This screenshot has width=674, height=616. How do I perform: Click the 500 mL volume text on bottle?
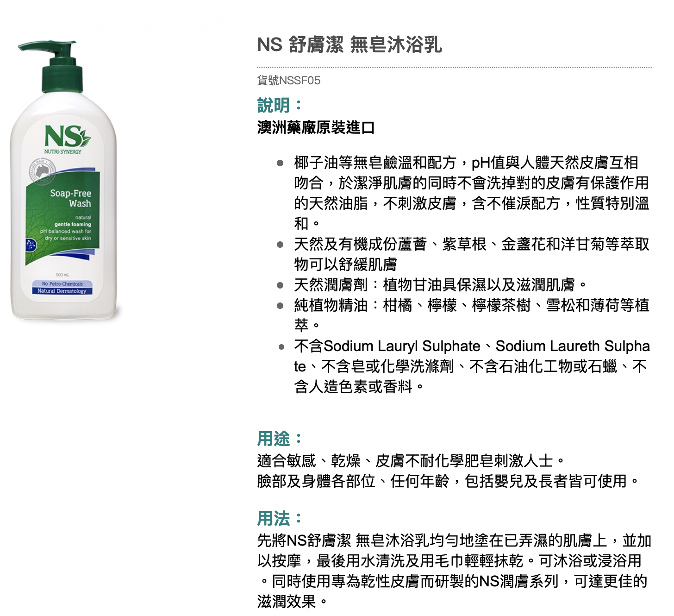click(62, 275)
